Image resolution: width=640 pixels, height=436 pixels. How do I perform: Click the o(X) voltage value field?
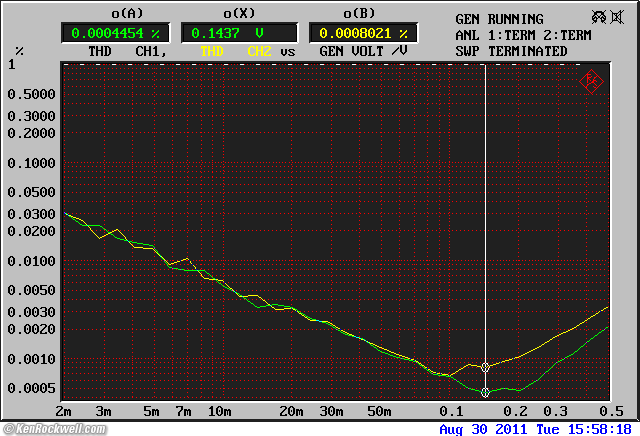point(237,32)
